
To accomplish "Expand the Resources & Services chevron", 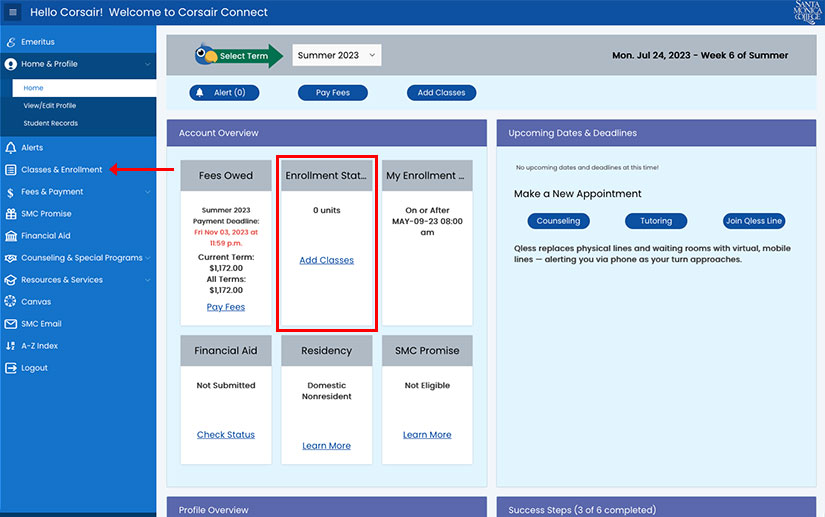I will [148, 280].
